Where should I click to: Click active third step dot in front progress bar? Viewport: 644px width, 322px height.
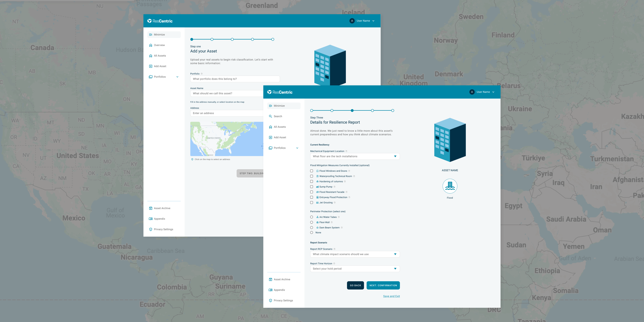point(352,110)
